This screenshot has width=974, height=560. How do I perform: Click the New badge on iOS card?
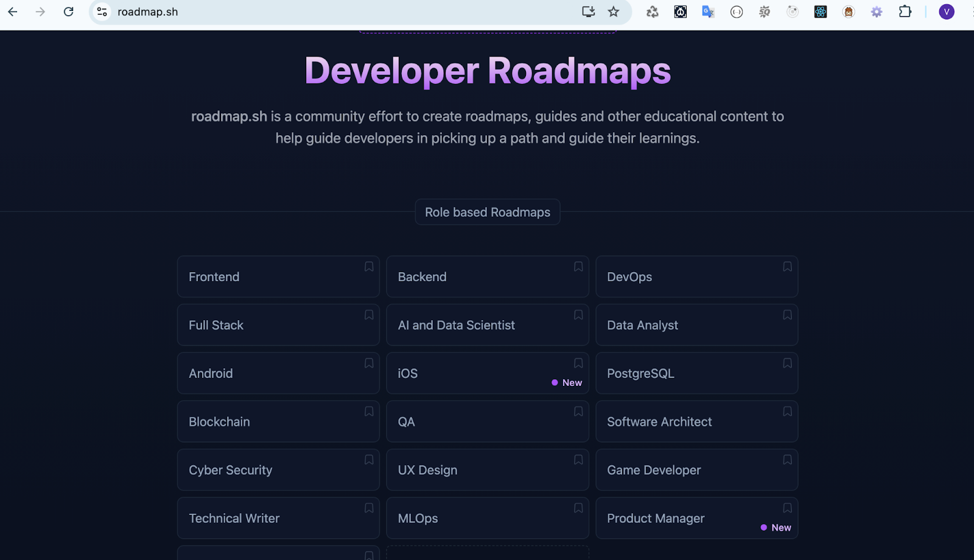(567, 382)
